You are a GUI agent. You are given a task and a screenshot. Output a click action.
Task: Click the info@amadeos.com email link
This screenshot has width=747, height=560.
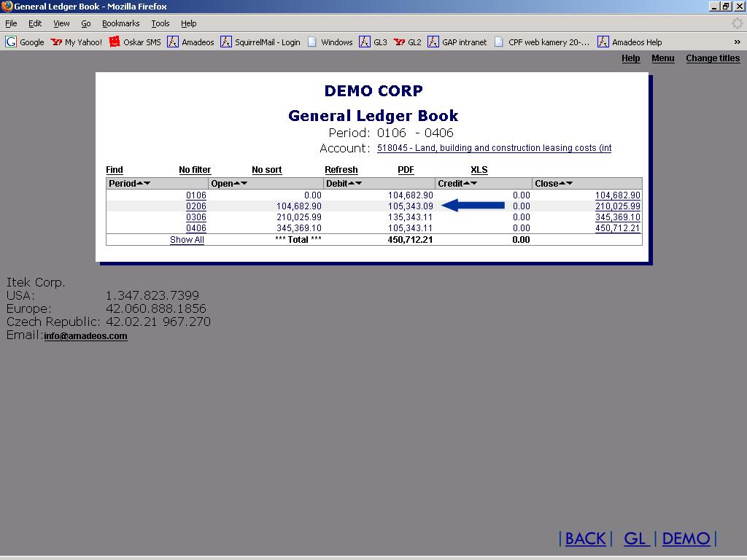[85, 335]
